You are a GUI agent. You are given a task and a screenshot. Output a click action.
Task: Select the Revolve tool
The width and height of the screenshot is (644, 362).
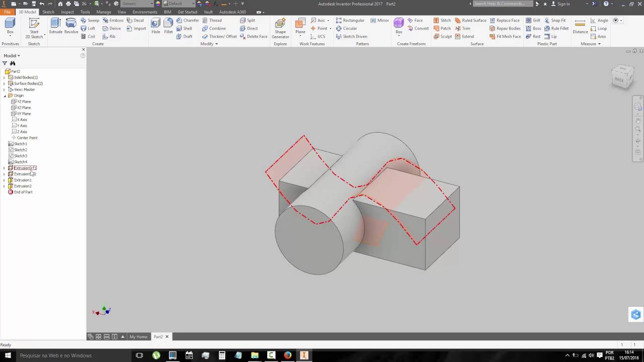point(71,26)
